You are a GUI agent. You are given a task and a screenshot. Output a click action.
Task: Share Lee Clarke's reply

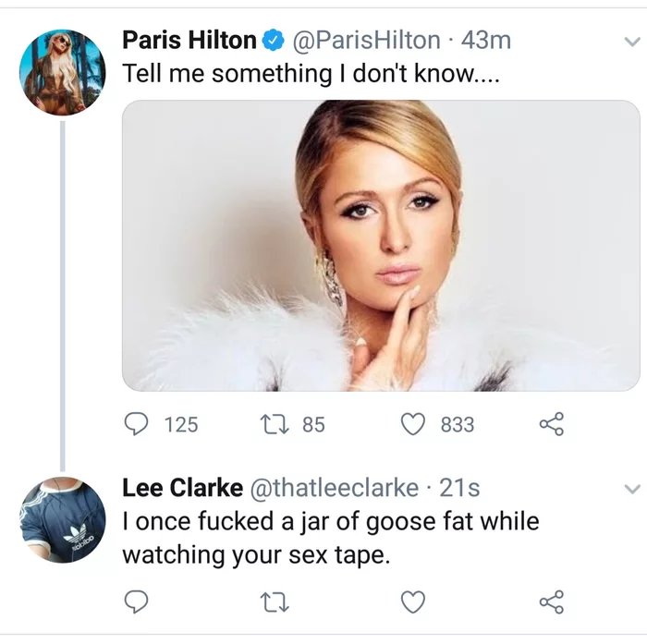click(551, 601)
